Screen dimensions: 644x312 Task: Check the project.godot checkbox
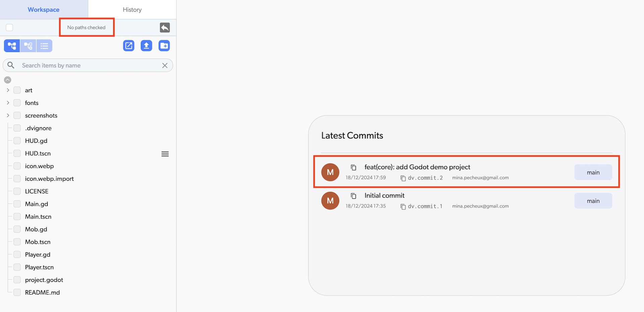coord(17,280)
